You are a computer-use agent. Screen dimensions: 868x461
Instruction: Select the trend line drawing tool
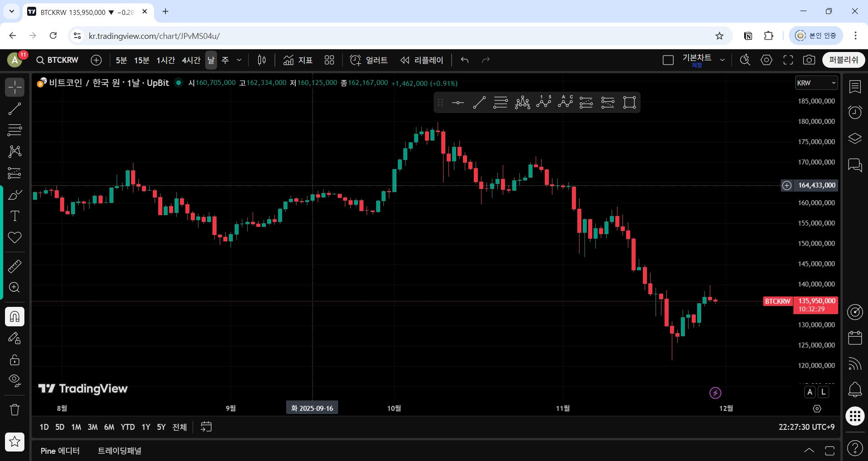pyautogui.click(x=15, y=108)
